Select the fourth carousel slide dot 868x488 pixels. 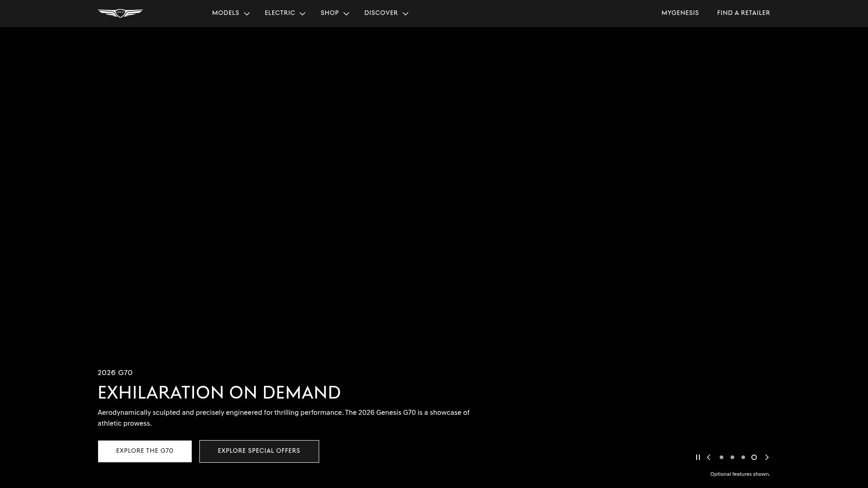754,457
